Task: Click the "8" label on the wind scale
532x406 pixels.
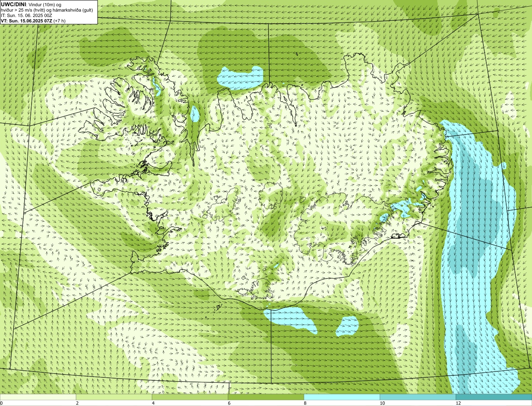Action: coord(305,403)
